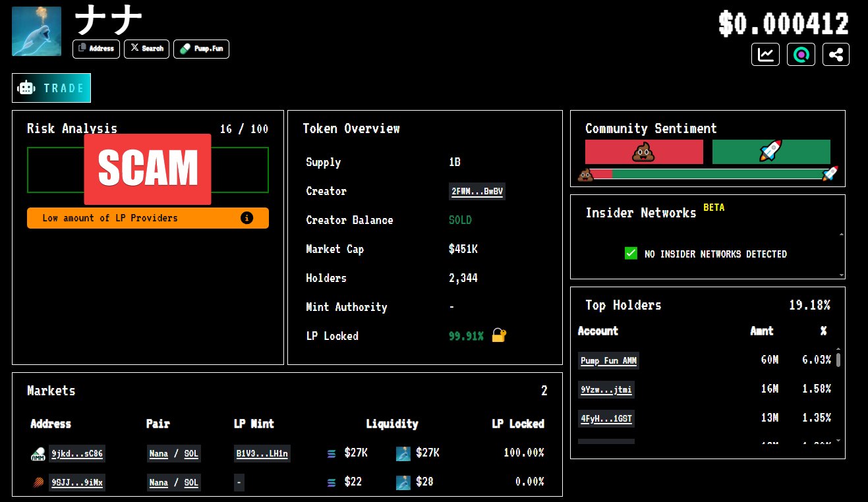Open market address 9SJJ...9iMx
Viewport: 868px width, 502px height.
point(77,482)
